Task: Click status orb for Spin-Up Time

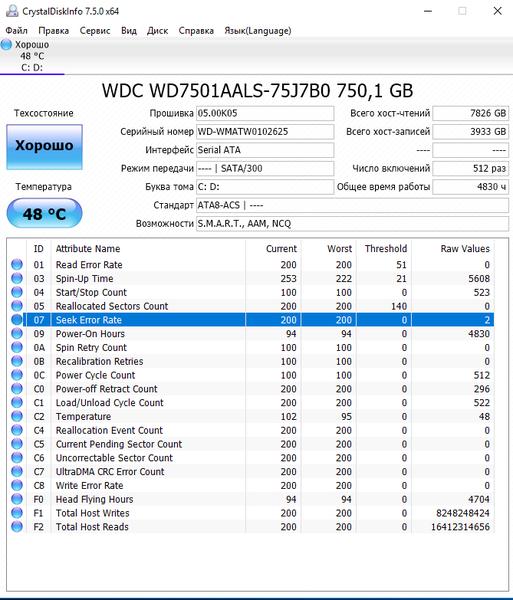Action: pyautogui.click(x=17, y=278)
